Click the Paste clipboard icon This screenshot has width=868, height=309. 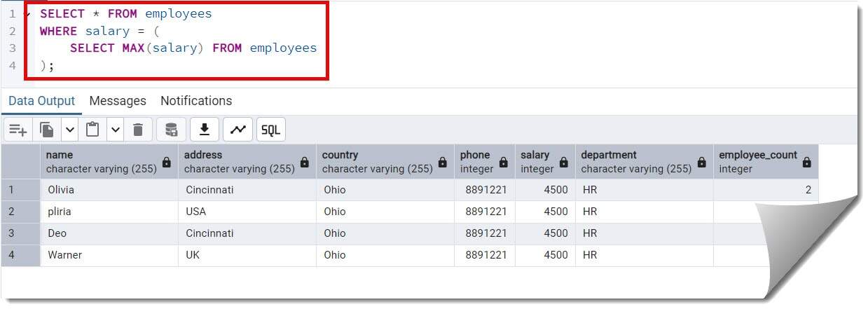click(92, 130)
